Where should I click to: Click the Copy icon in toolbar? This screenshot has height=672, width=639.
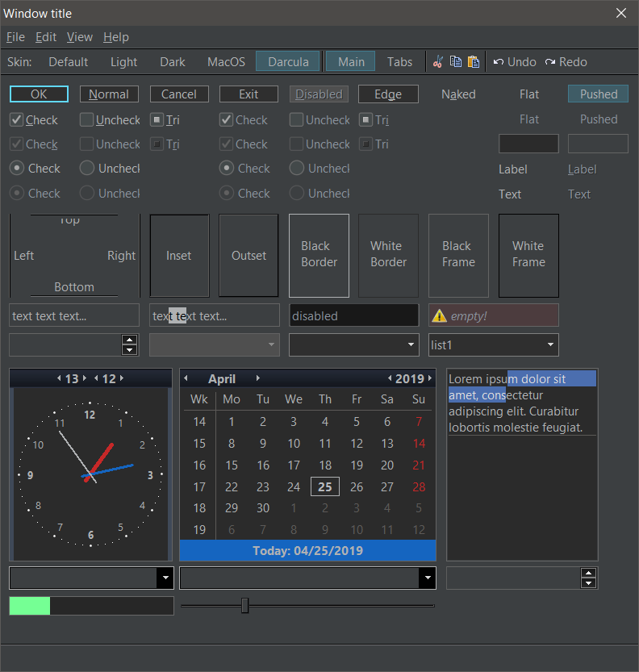[456, 62]
